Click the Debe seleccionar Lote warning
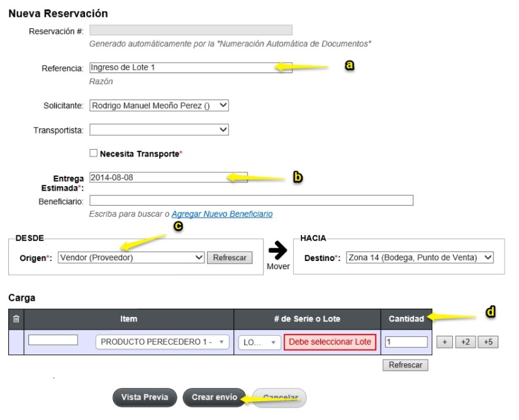This screenshot has height=420, width=519. [x=330, y=342]
